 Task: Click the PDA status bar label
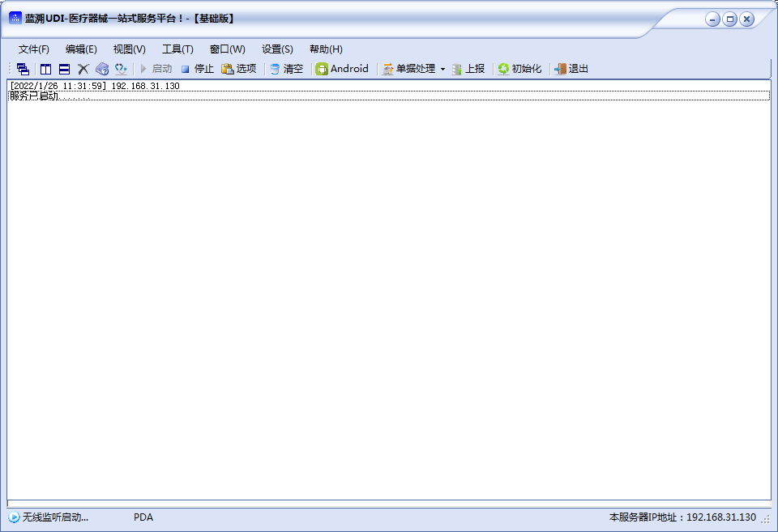click(143, 517)
